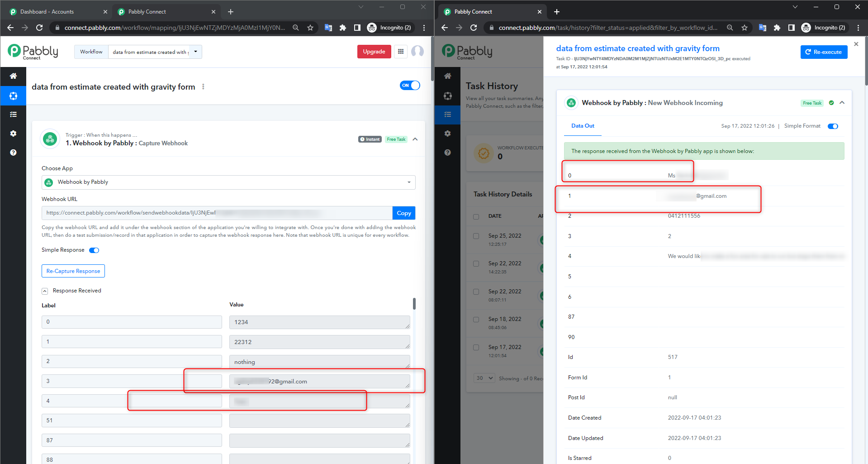Go forward in left browser window
This screenshot has height=464, width=868.
25,28
